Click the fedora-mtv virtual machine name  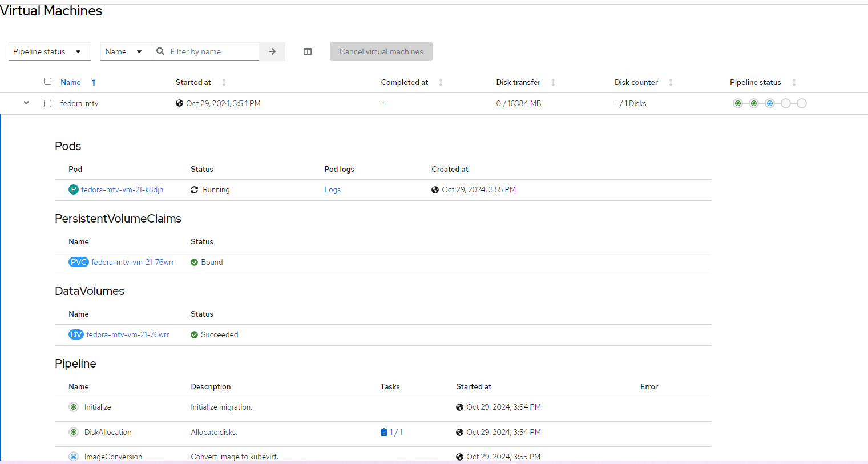(x=79, y=103)
